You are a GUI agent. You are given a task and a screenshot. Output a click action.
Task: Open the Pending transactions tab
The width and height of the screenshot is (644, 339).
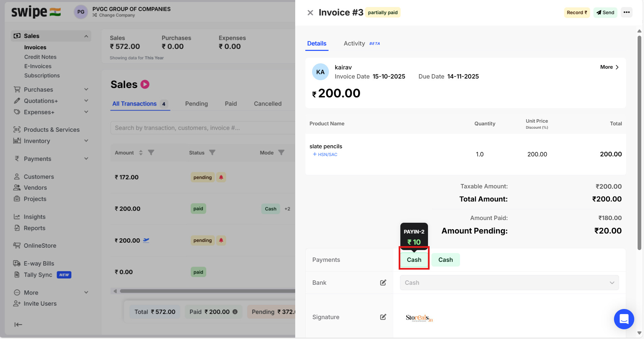click(196, 104)
